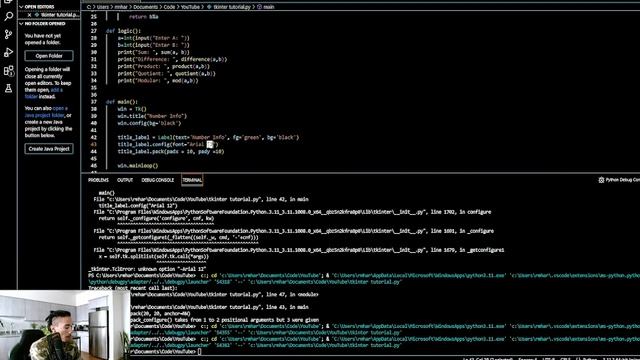Click the Python file icon in breadcrumbs
The width and height of the screenshot is (640, 360).
209,7
